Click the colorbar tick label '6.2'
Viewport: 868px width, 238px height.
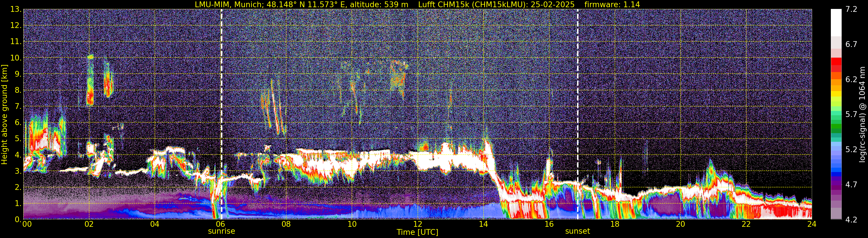click(851, 79)
